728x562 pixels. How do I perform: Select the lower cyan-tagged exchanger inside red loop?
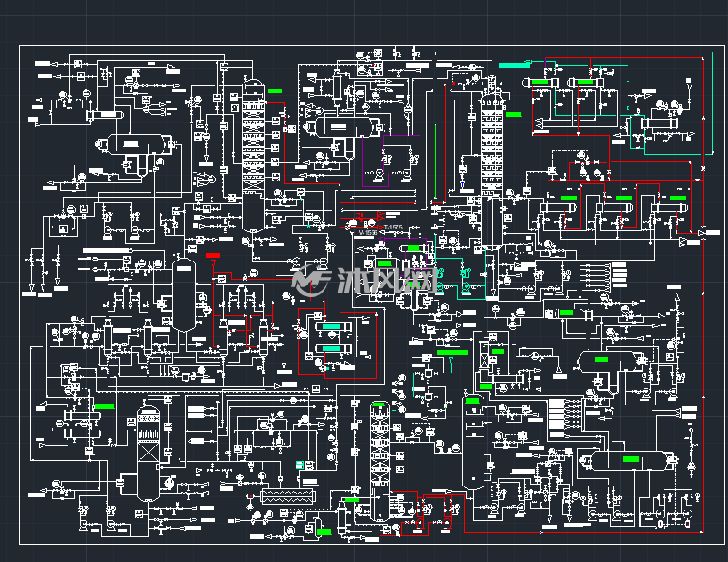(332, 349)
